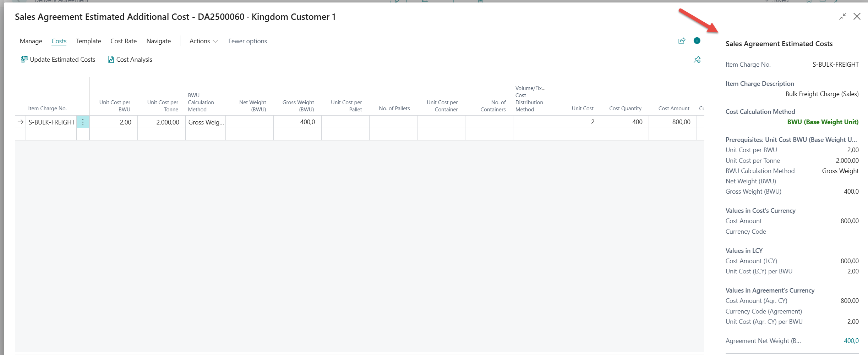Click the share page icon
This screenshot has height=355, width=868.
(x=682, y=41)
